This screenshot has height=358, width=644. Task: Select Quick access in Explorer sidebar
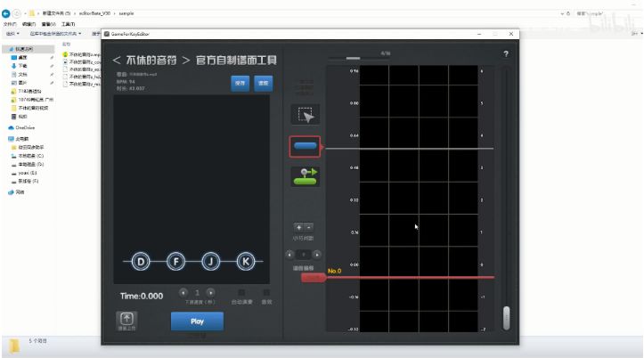pos(28,49)
